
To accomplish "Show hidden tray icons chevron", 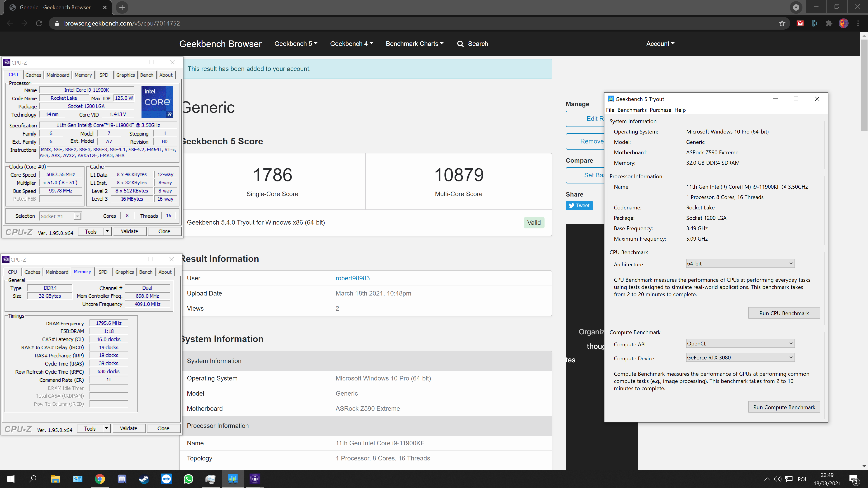I will point(767,479).
